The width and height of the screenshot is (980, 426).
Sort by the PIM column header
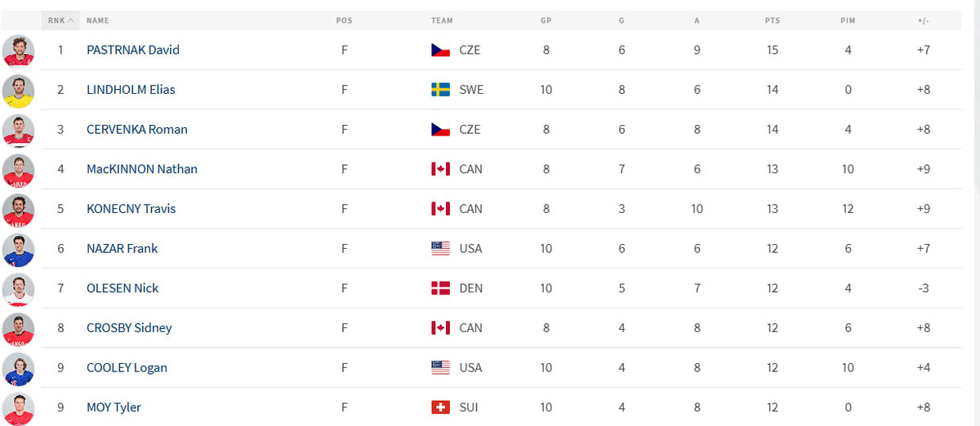point(848,20)
